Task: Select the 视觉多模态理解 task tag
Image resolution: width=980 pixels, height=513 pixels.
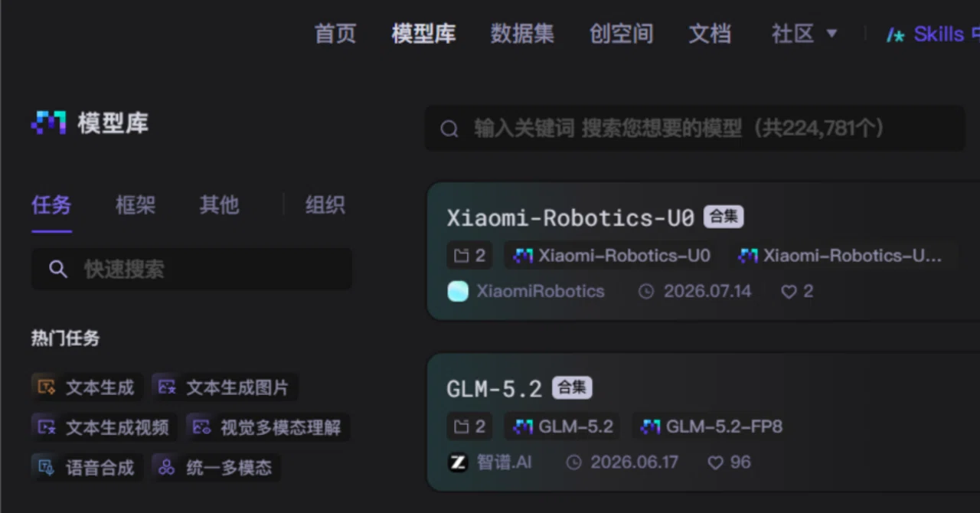Action: coord(268,427)
